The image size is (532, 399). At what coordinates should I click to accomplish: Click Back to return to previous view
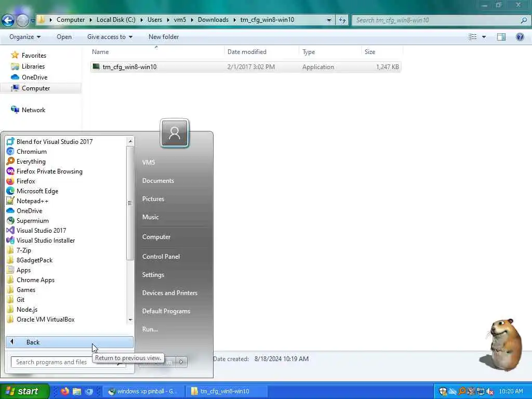point(70,342)
